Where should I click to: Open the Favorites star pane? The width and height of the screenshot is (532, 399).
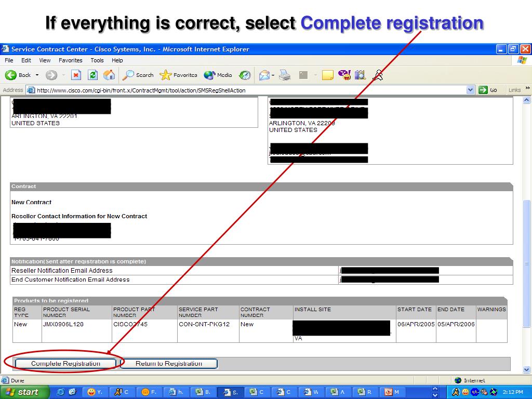pos(178,75)
